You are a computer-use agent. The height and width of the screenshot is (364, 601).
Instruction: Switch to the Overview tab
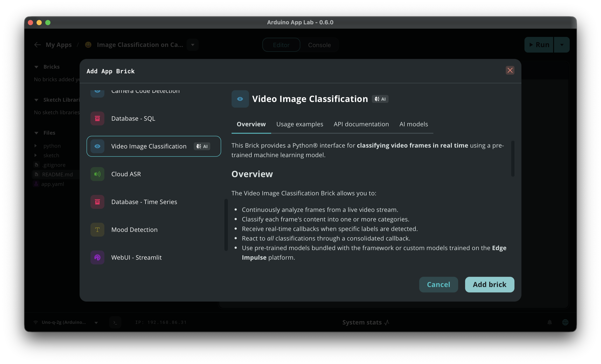click(251, 124)
